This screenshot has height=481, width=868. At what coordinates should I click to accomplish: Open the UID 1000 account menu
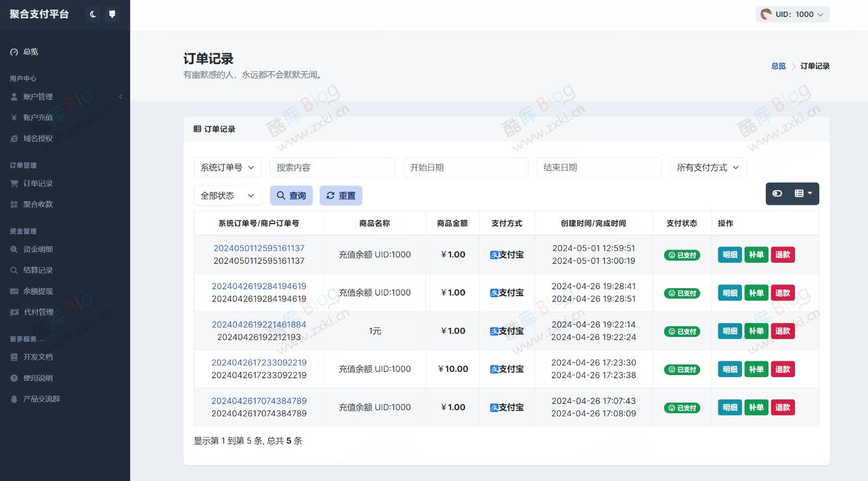click(x=792, y=14)
